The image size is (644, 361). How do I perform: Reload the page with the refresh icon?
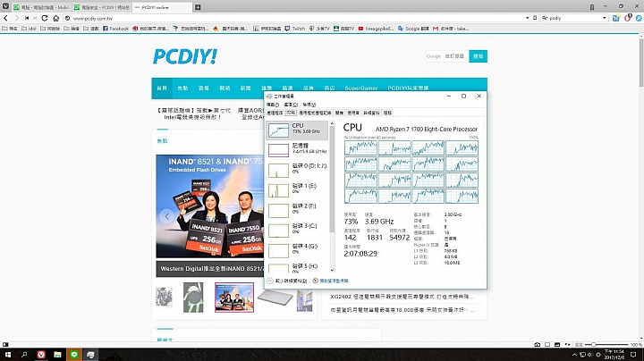[x=45, y=18]
